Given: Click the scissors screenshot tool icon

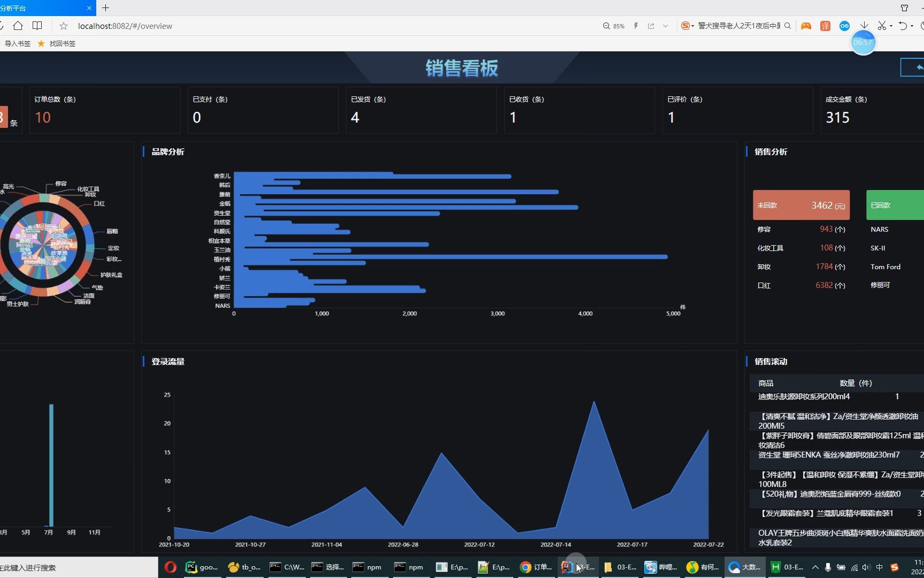Looking at the screenshot, I should tap(882, 26).
